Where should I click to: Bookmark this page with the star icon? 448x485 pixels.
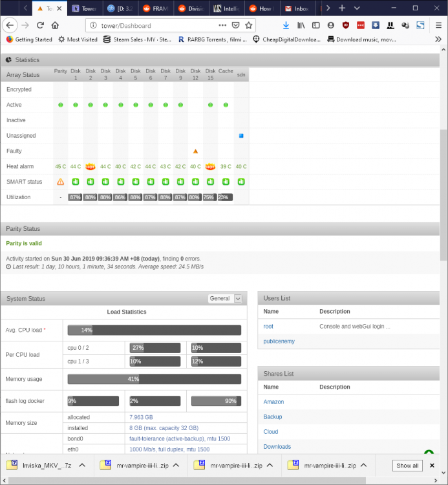[x=249, y=25]
